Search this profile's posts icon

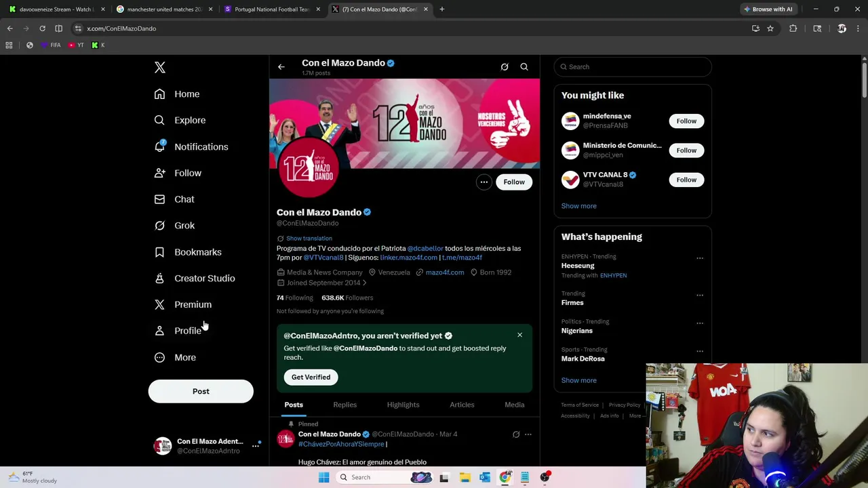pos(524,67)
